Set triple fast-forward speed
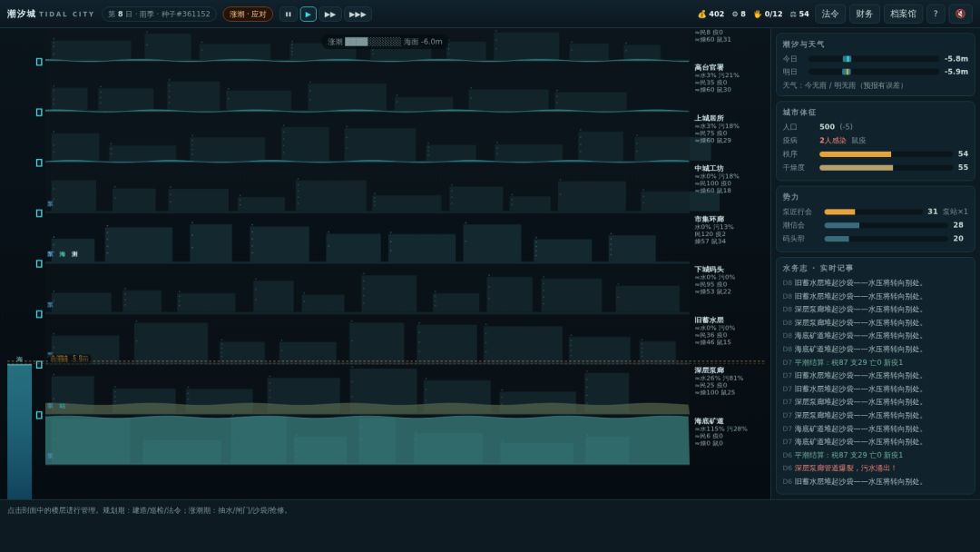Screen dimensions: 980x552 tap(358, 14)
